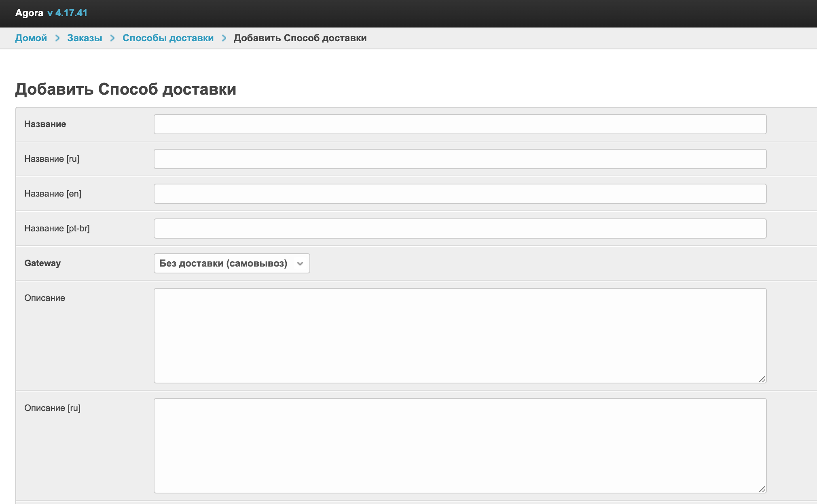Screen dimensions: 817x504
Task: Focus the Название text field
Action: point(460,124)
